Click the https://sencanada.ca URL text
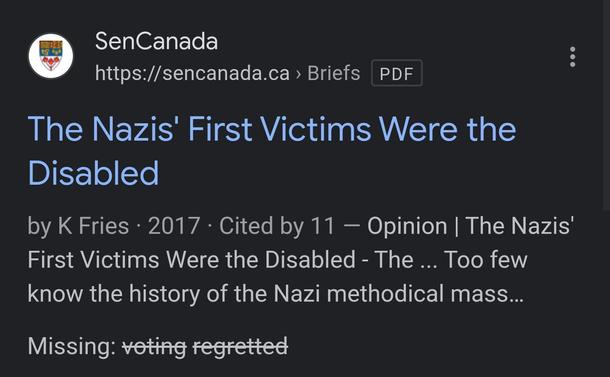This screenshot has width=610, height=377. pos(192,73)
